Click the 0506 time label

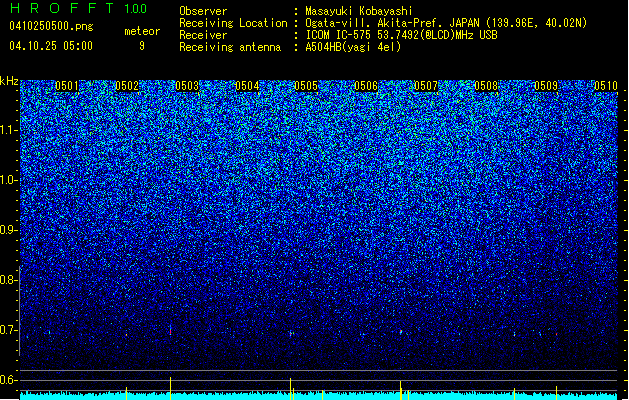366,86
